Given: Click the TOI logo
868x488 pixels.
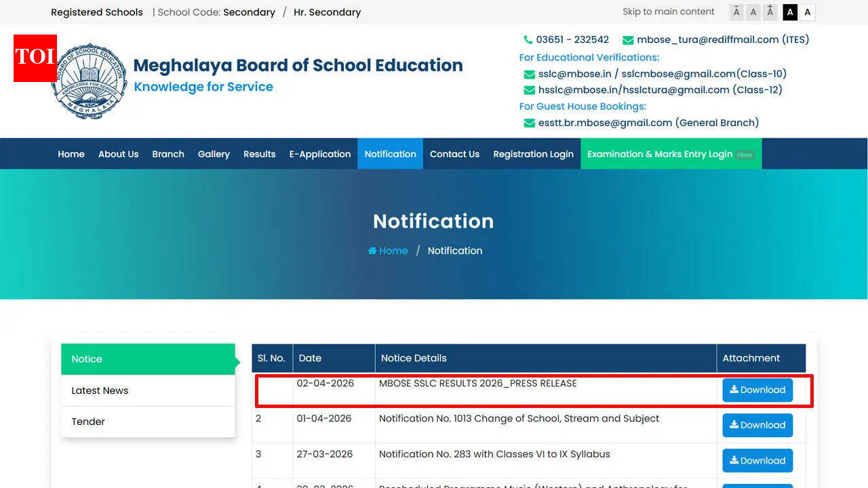Looking at the screenshot, I should point(35,58).
